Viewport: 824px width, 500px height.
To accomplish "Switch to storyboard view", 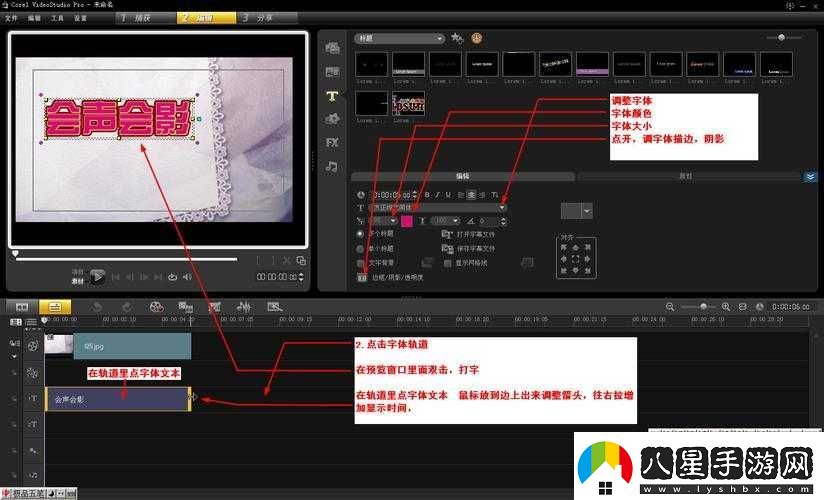I will click(x=22, y=307).
